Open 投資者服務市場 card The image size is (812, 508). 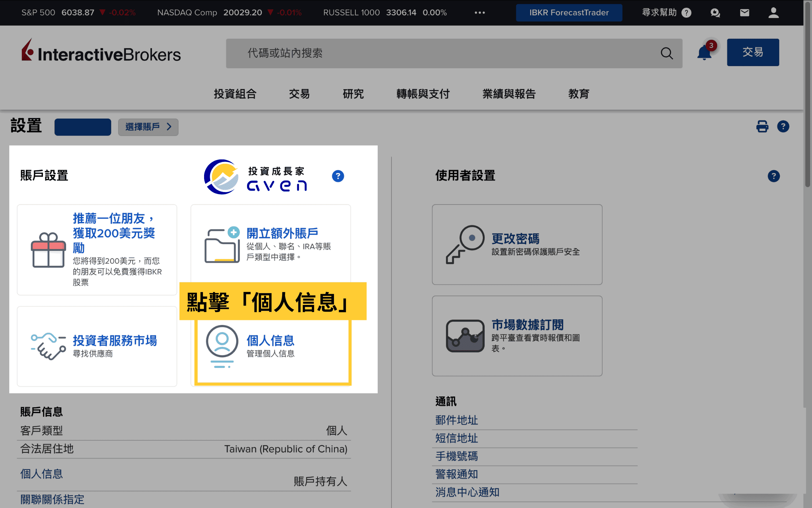coord(97,346)
